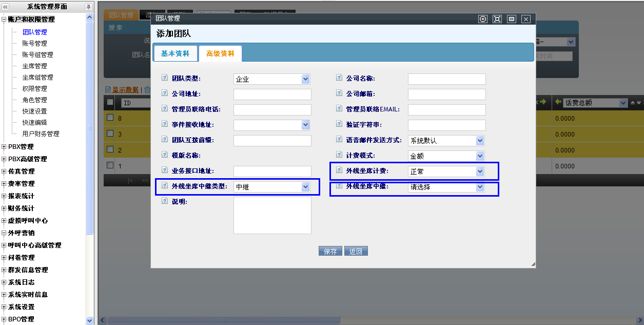
Task: Toggle the select-all checkbox in table header
Action: [x=110, y=102]
